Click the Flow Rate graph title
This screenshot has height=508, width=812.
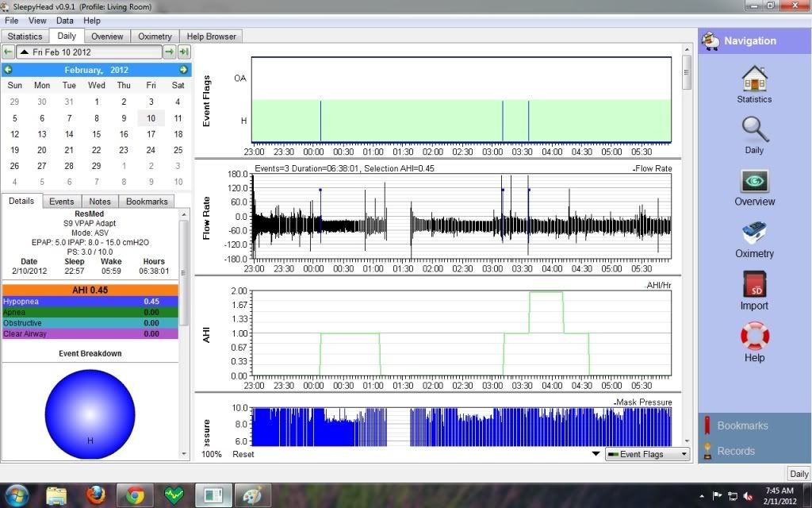[653, 168]
